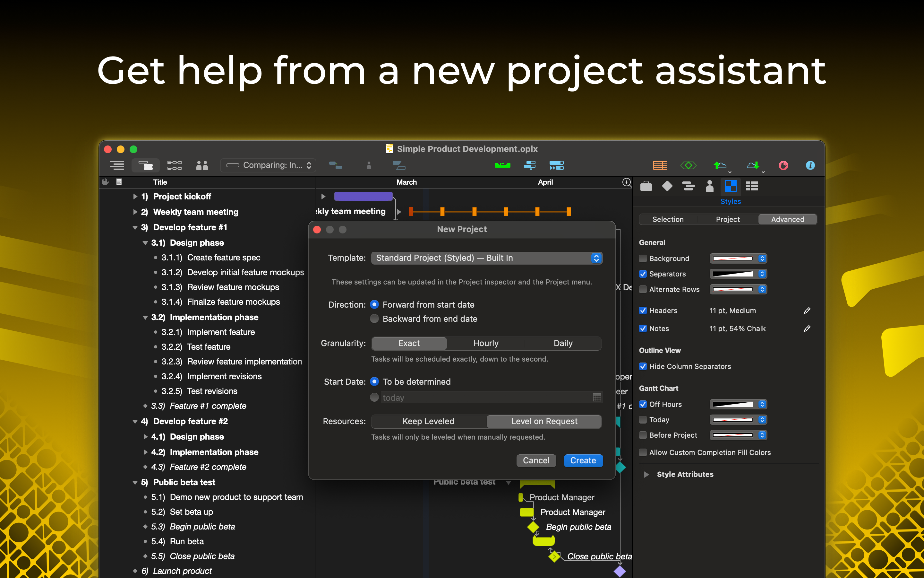Click the Cancel button
Viewport: 924px width, 578px height.
[x=536, y=461]
